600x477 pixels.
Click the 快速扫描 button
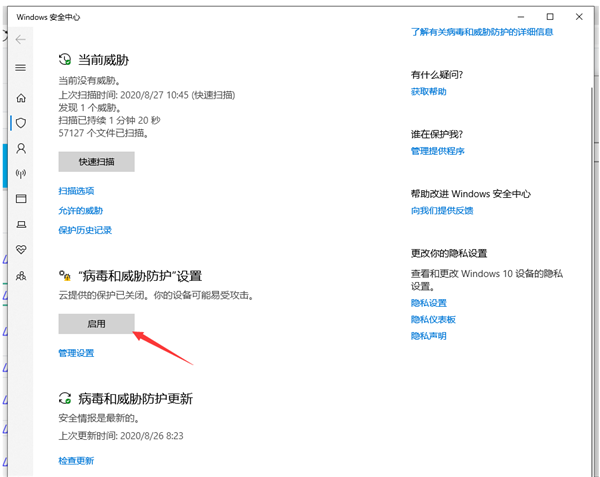tap(96, 162)
